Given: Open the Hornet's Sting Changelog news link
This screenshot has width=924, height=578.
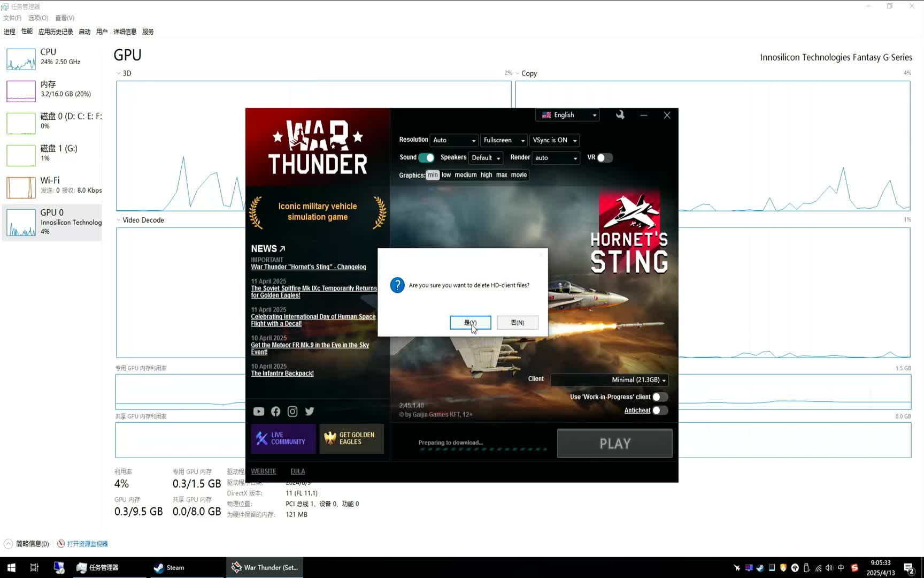Looking at the screenshot, I should tap(309, 267).
